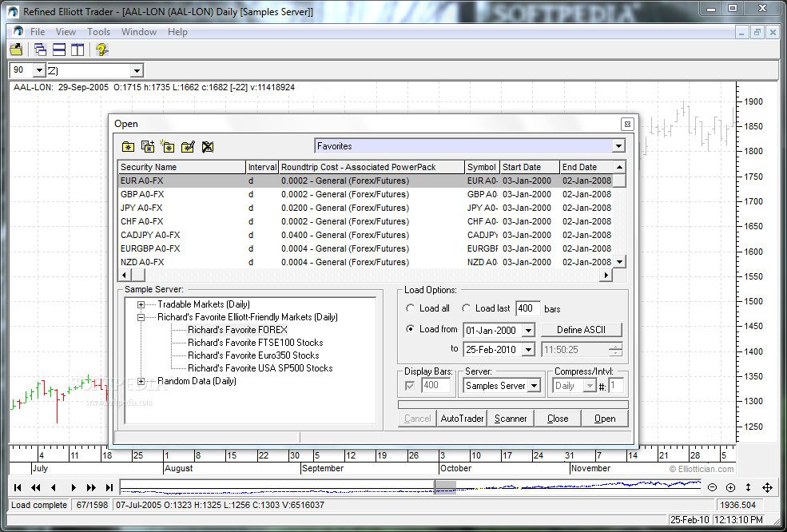Click the new favorites folder icon with sparkle
This screenshot has height=532, width=787.
[167, 146]
